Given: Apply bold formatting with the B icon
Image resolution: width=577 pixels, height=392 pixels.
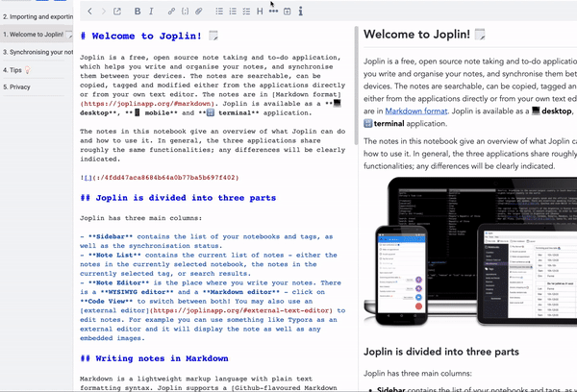Looking at the screenshot, I should 138,12.
